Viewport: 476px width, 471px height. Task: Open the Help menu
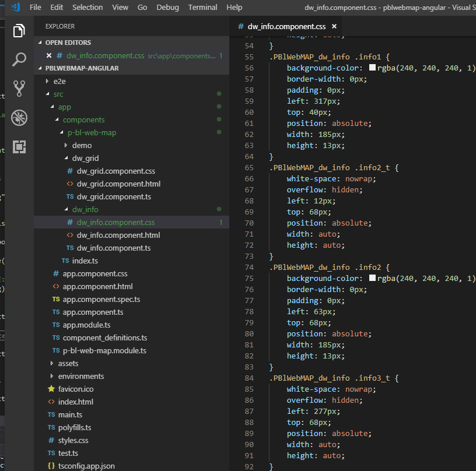(x=234, y=7)
